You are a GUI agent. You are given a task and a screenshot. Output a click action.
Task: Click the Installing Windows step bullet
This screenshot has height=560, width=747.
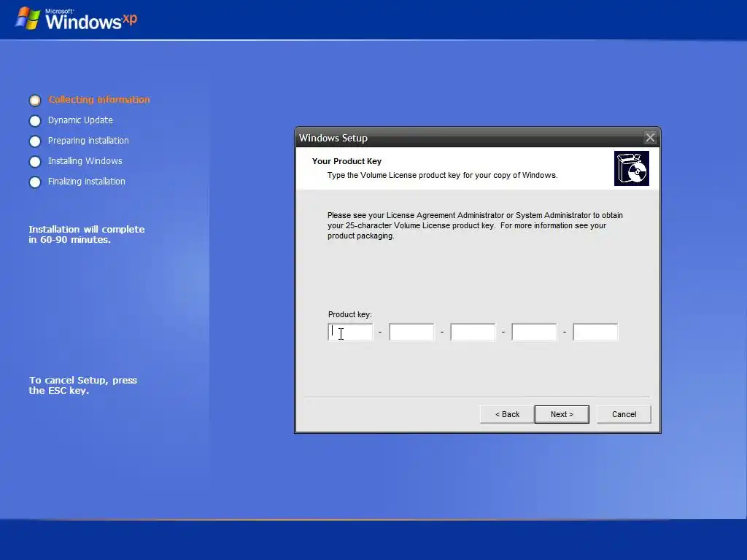[35, 162]
